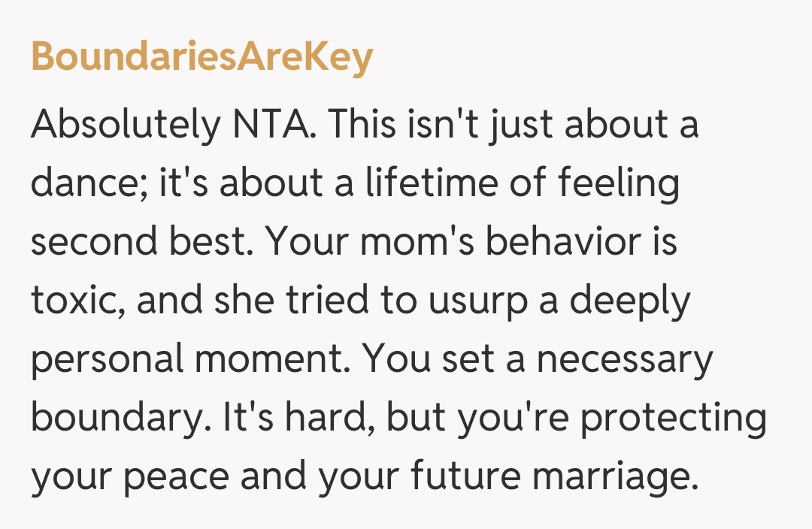Click the word "dance" in the comment
Screen dimensions: 812x529
(83, 184)
